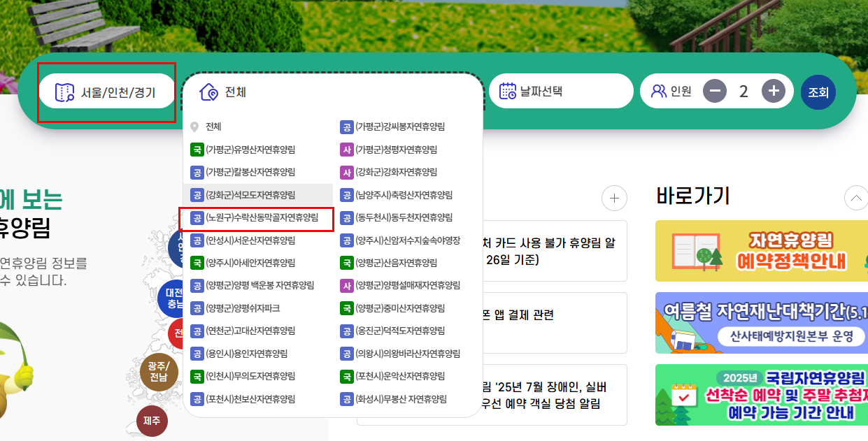Click the house pin icon beside 전체
This screenshot has width=868, height=441.
point(209,92)
